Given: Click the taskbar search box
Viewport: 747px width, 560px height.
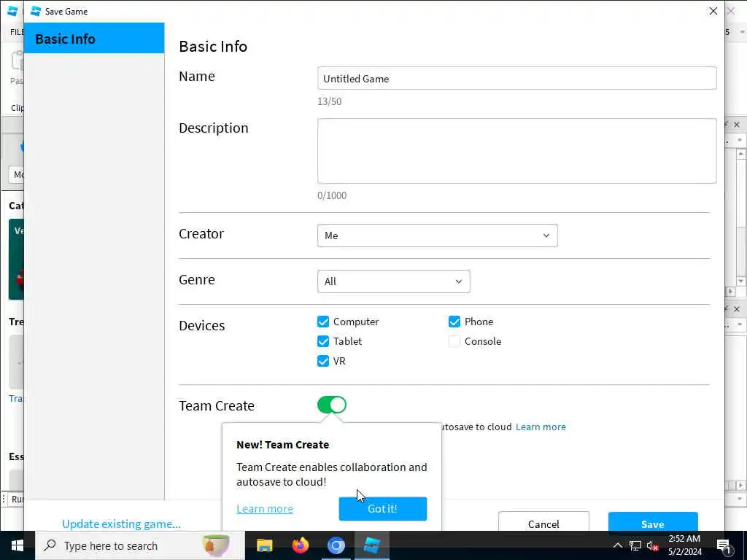Looking at the screenshot, I should (x=140, y=545).
